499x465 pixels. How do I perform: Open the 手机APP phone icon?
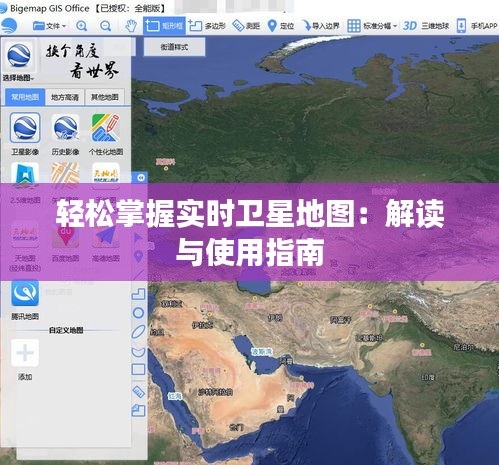pyautogui.click(x=477, y=26)
